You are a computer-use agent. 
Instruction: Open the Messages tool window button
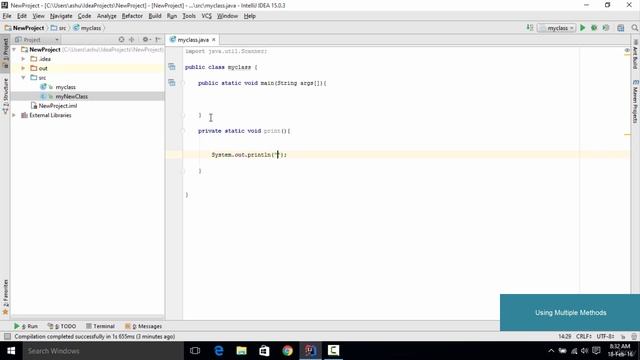143,326
